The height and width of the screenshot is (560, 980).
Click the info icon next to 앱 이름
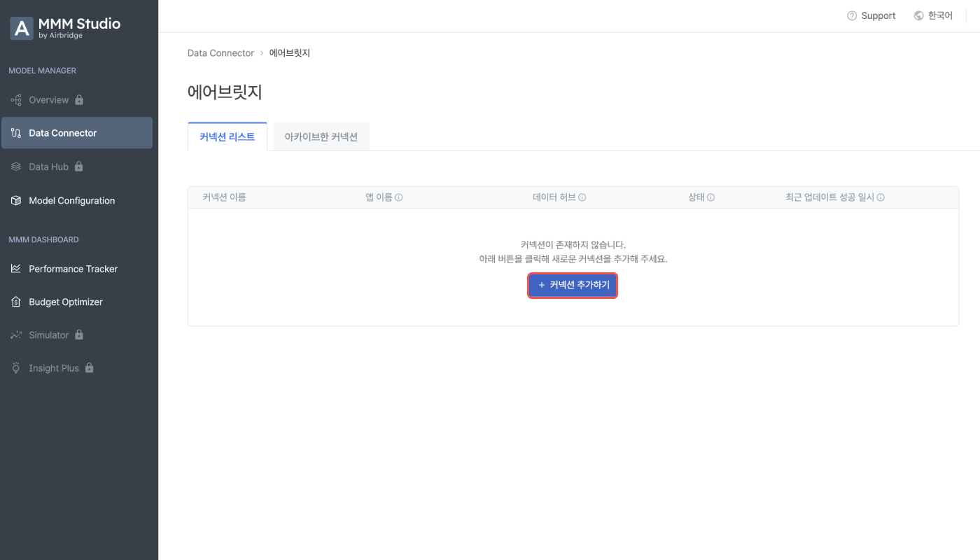pos(399,197)
